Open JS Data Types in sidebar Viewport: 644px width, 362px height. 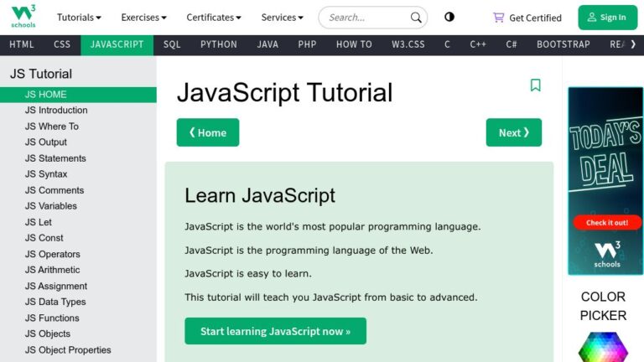coord(78,302)
